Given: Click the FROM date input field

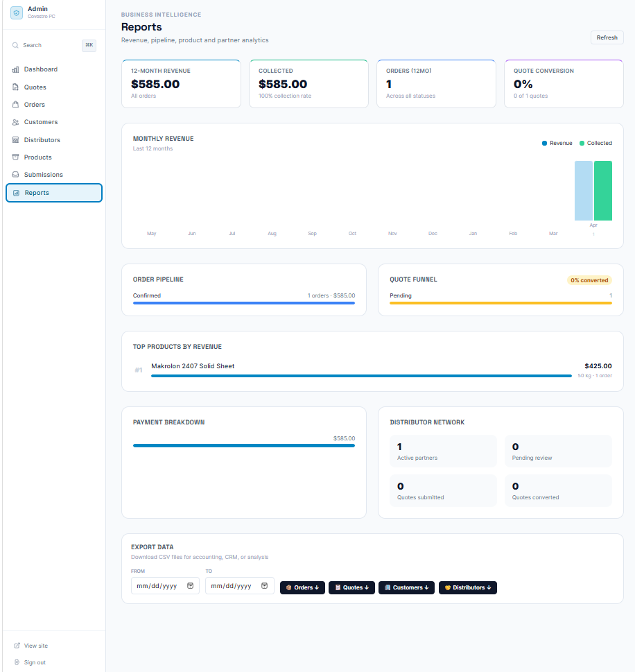Looking at the screenshot, I should tap(165, 586).
